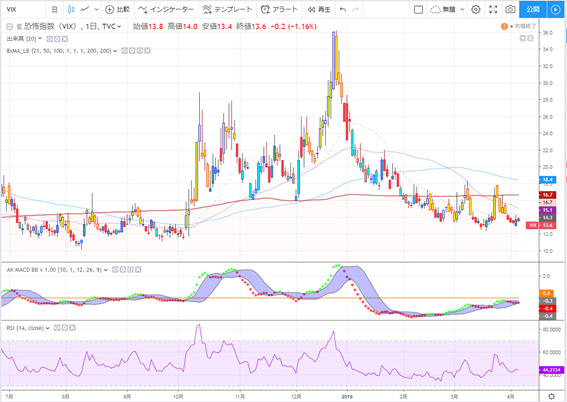Click the 終値13.6 close value
567x402 pixels.
[251, 26]
